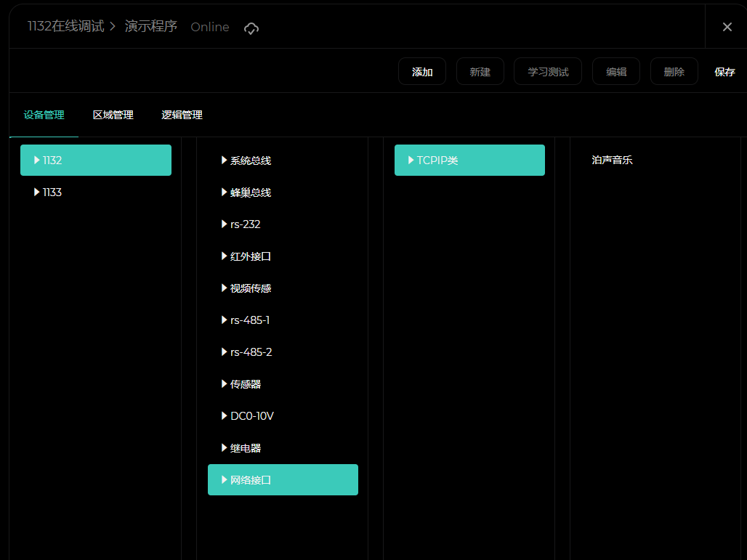The width and height of the screenshot is (747, 560).
Task: Expand rs-485-1 arrow
Action: point(224,320)
